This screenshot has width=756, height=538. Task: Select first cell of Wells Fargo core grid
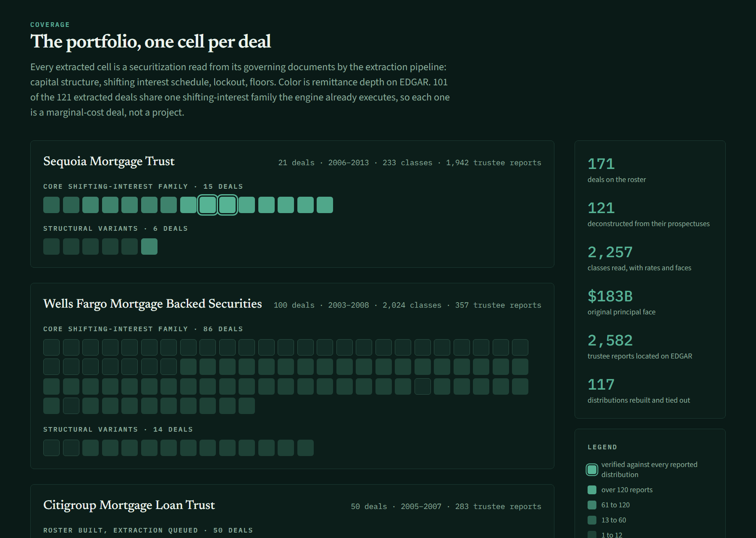tap(51, 348)
